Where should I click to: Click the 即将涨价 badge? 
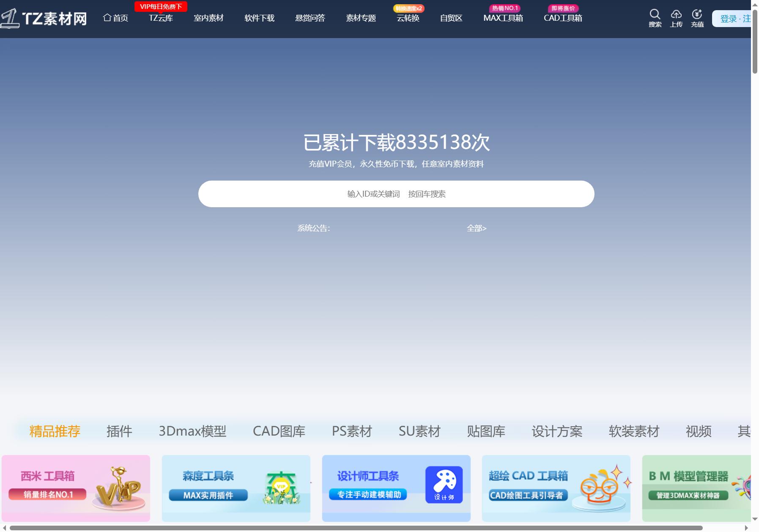[563, 8]
